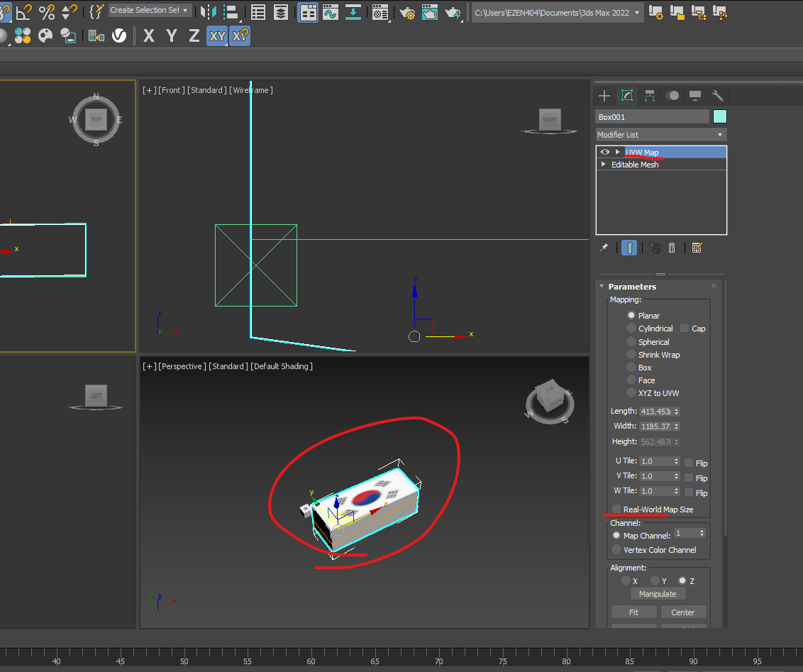Restrict movement to X axis

coord(148,35)
